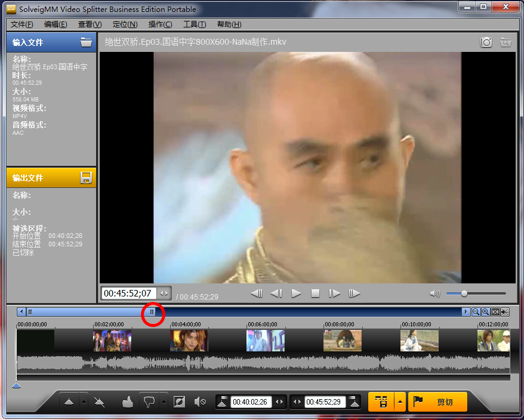This screenshot has height=420, width=524.
Task: Open the 文件(F) menu
Action: coord(21,24)
